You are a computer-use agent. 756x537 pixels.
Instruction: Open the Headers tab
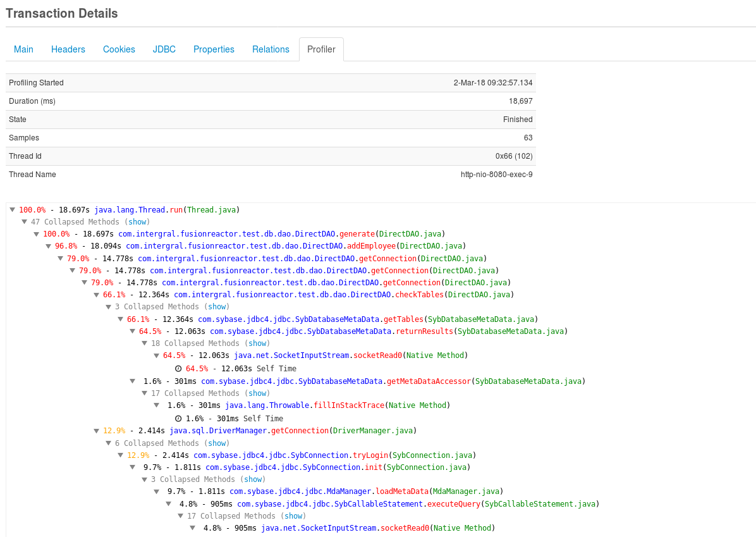point(68,49)
